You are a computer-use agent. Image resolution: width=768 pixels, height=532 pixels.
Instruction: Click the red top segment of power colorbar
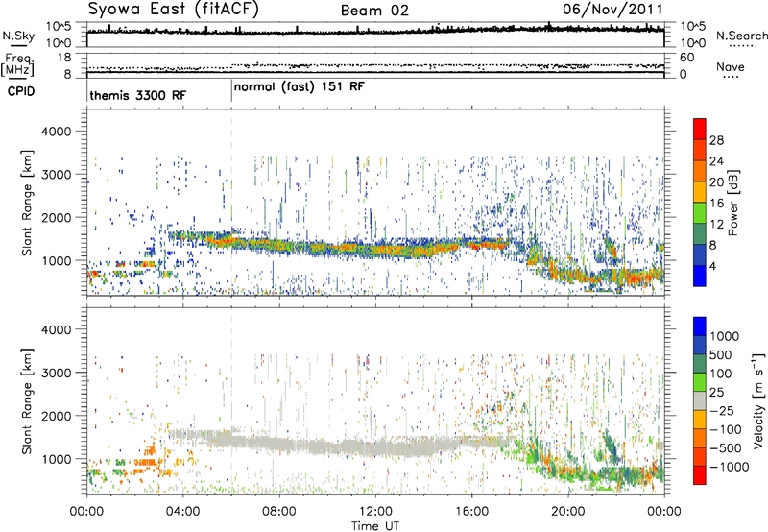(700, 130)
